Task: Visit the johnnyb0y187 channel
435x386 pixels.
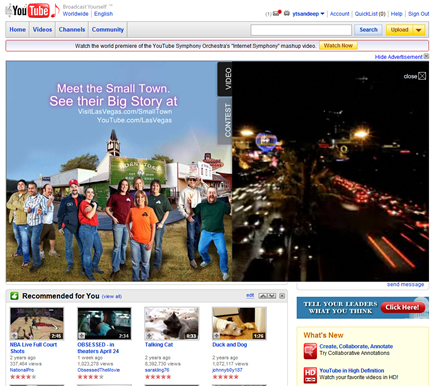Action: coord(227,370)
